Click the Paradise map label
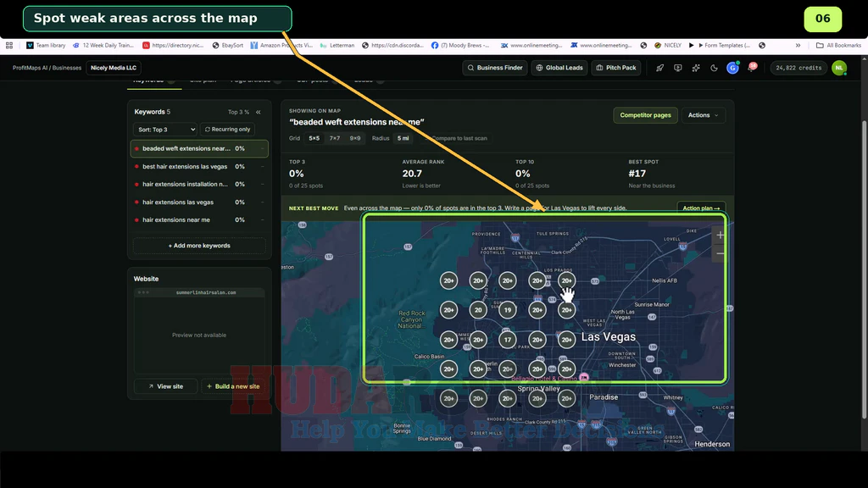The image size is (868, 488). point(604,397)
